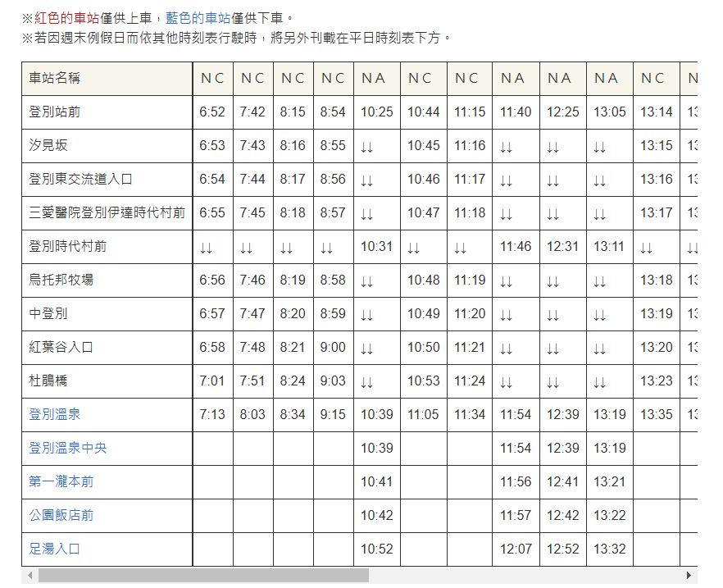723x588 pixels.
Task: Select the blue 登別溫泉中央 station name
Action: coord(68,449)
